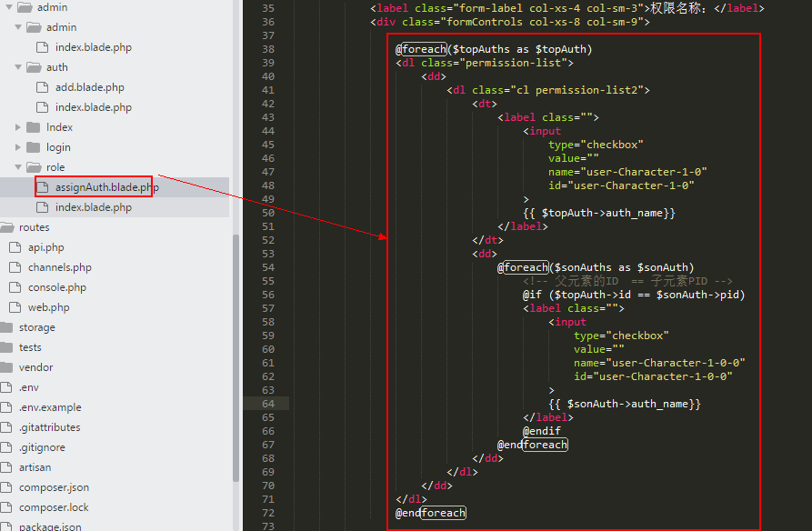The image size is (812, 531).
Task: Expand the Index folder arrow
Action: 18,127
